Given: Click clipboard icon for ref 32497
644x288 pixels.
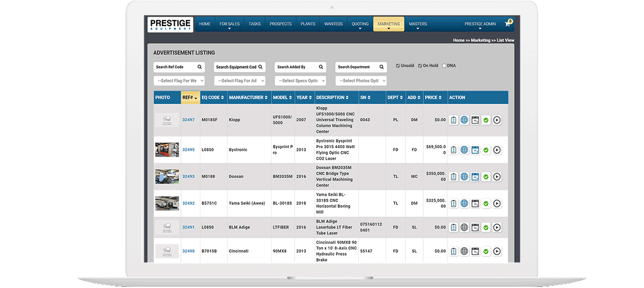Looking at the screenshot, I should coord(454,120).
